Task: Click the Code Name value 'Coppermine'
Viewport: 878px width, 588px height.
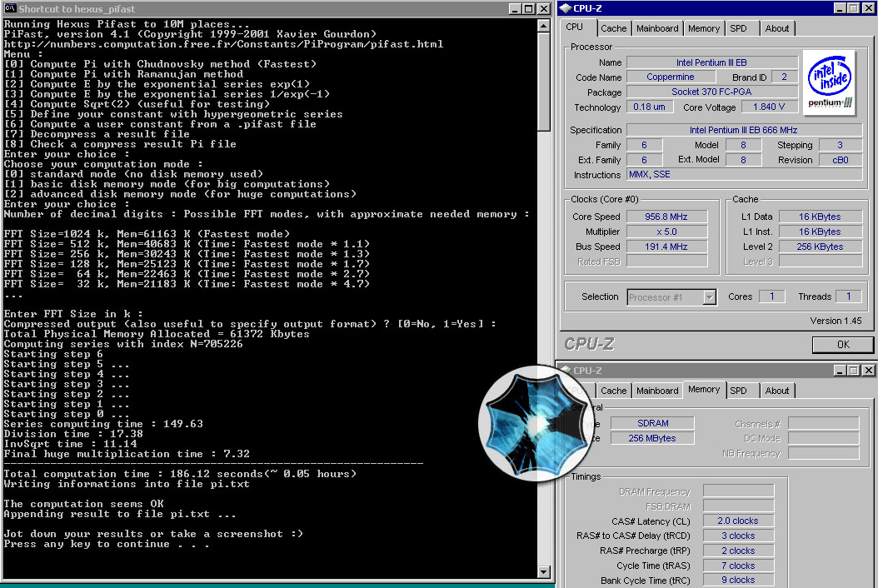Action: [x=671, y=77]
